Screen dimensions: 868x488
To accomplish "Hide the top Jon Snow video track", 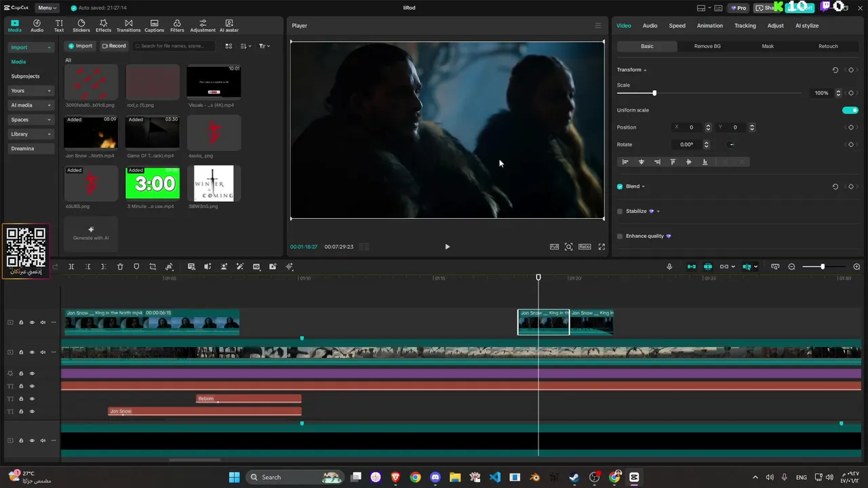I will [x=32, y=323].
